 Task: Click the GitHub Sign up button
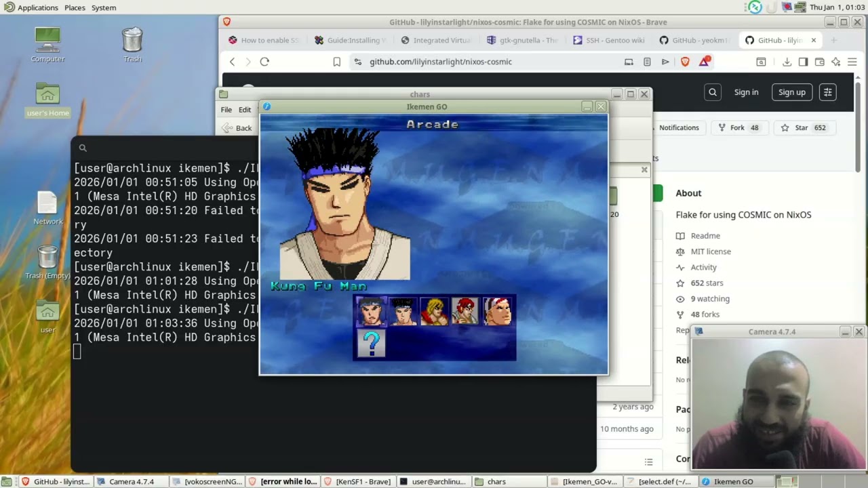coord(792,92)
